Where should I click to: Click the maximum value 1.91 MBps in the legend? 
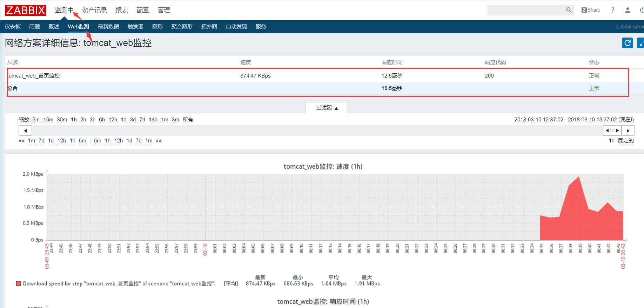pyautogui.click(x=367, y=283)
